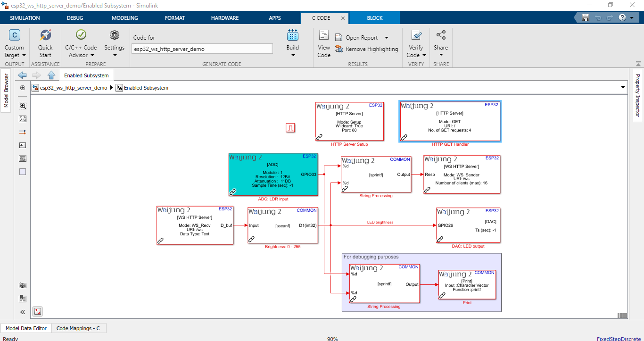Insert an Image from the palette

(23, 158)
